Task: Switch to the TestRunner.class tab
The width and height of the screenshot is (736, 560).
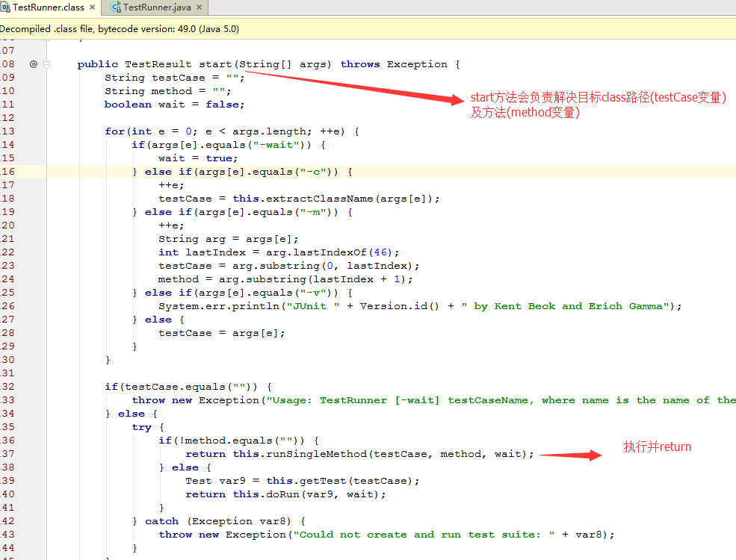Action: point(48,7)
